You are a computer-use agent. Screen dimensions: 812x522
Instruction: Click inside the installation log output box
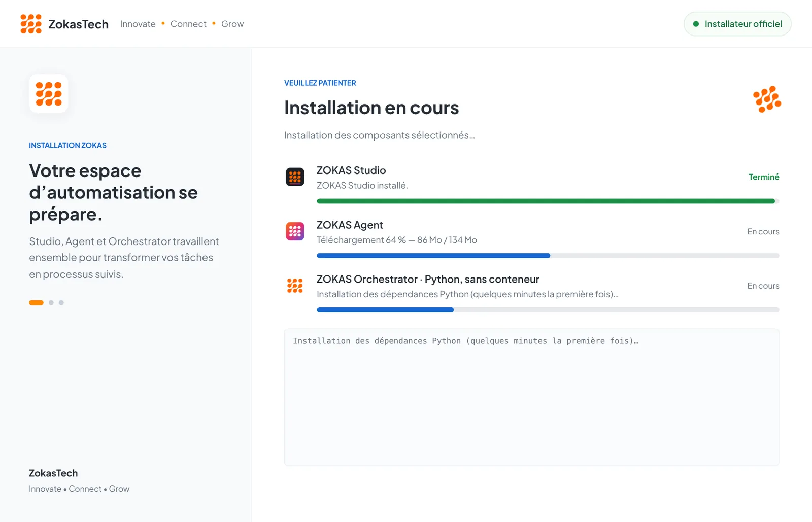pos(531,397)
